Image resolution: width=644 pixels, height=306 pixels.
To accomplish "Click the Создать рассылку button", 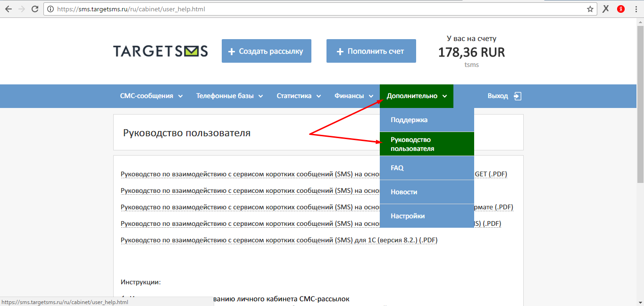I will click(267, 51).
